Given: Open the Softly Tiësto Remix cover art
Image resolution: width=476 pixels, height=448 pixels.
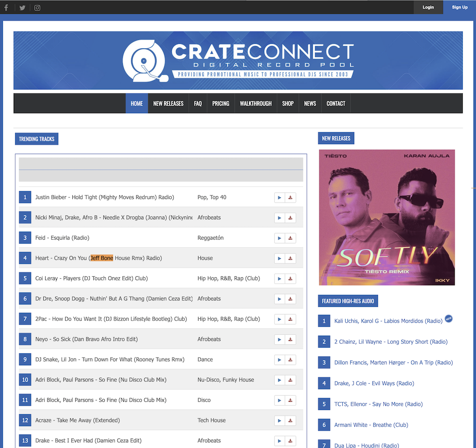Looking at the screenshot, I should [x=387, y=217].
